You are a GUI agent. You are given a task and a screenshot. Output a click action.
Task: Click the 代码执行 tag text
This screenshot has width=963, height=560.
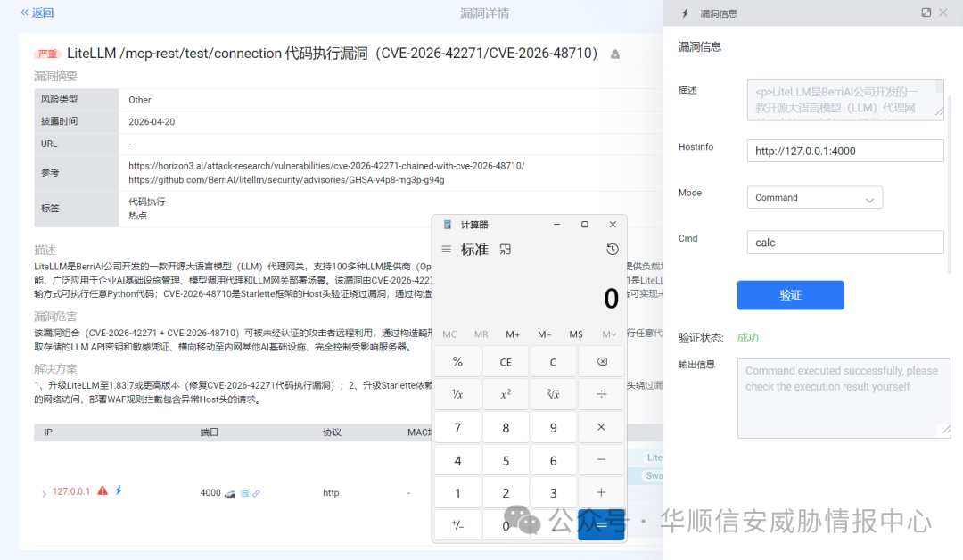pos(147,202)
